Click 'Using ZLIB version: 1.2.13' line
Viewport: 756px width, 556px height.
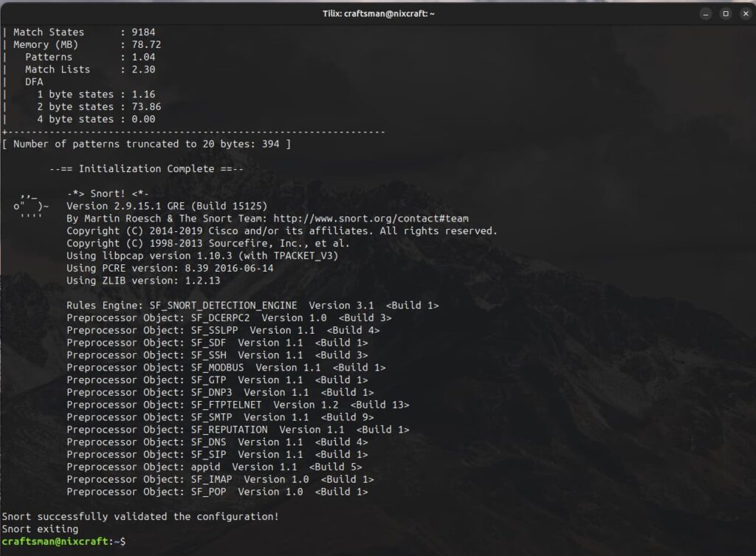pos(143,281)
